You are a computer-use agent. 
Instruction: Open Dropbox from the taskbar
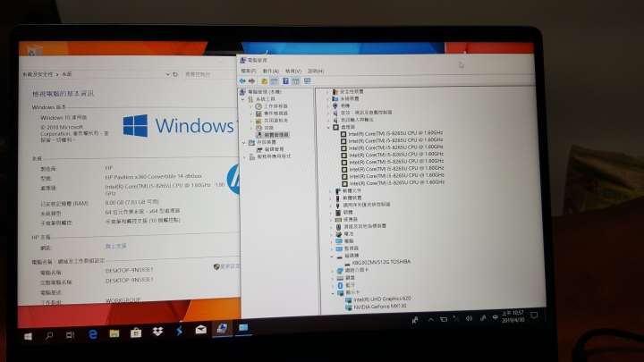pos(157,332)
